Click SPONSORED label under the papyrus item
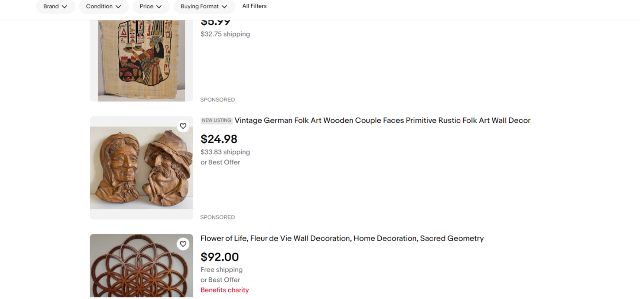The width and height of the screenshot is (644, 299). click(217, 99)
